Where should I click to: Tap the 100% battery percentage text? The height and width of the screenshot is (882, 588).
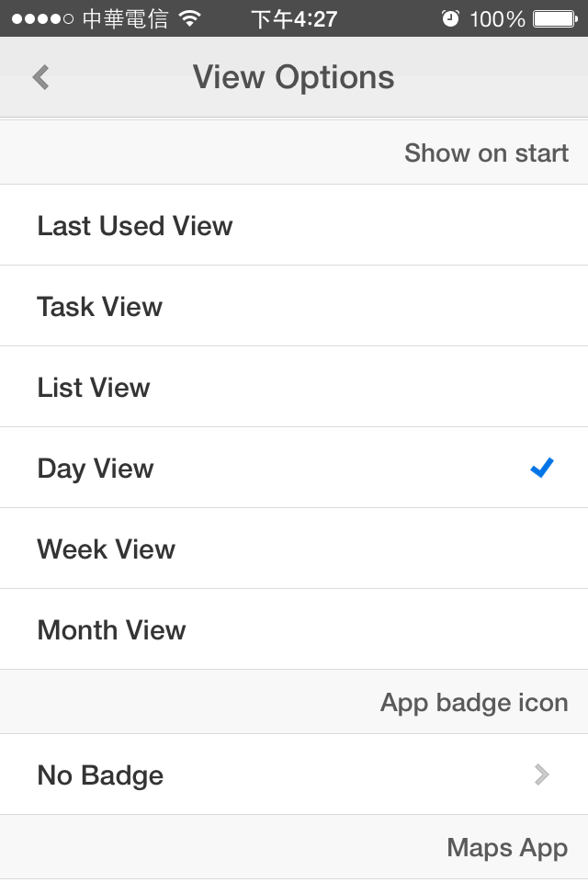click(x=496, y=18)
